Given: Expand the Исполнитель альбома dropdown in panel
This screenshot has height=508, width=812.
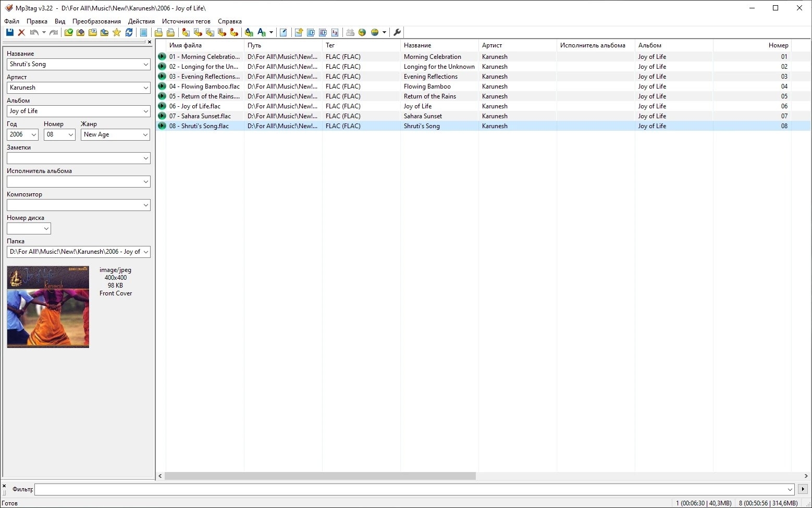Looking at the screenshot, I should (145, 182).
